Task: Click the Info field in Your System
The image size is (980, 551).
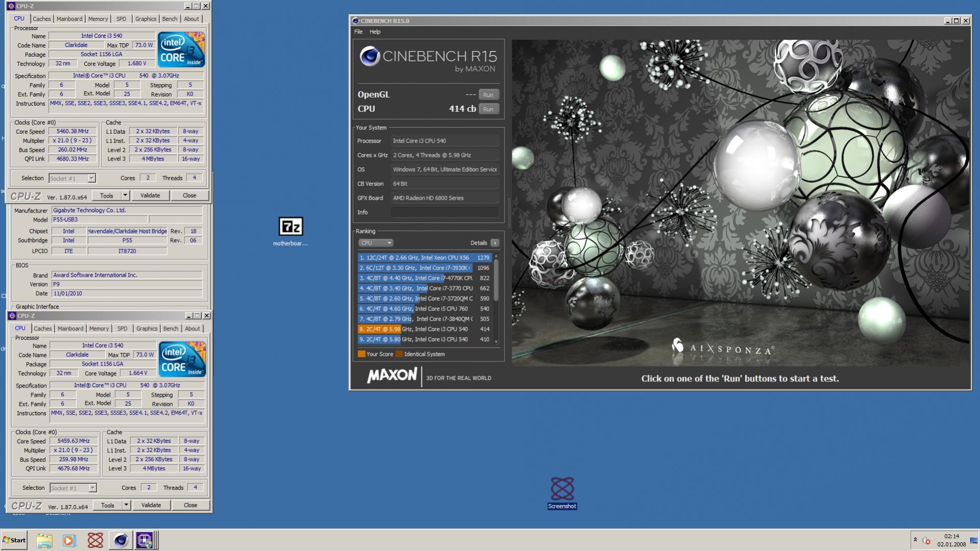Action: pyautogui.click(x=445, y=212)
